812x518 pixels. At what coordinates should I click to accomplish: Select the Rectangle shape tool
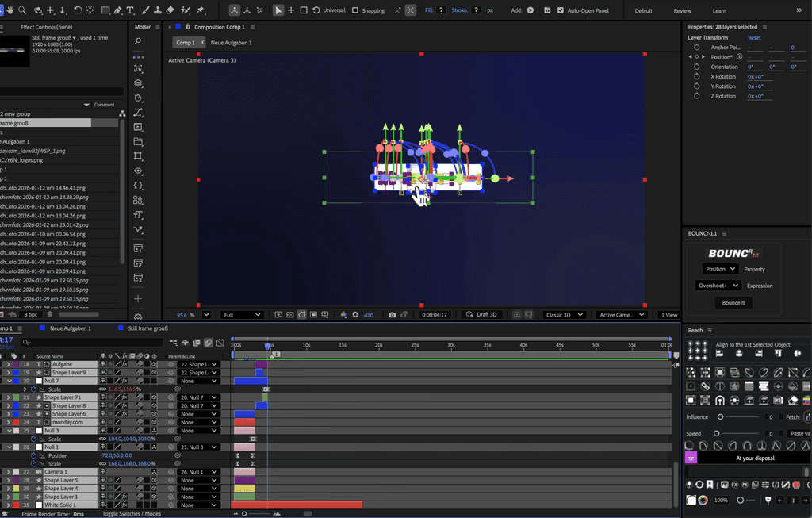(x=105, y=10)
